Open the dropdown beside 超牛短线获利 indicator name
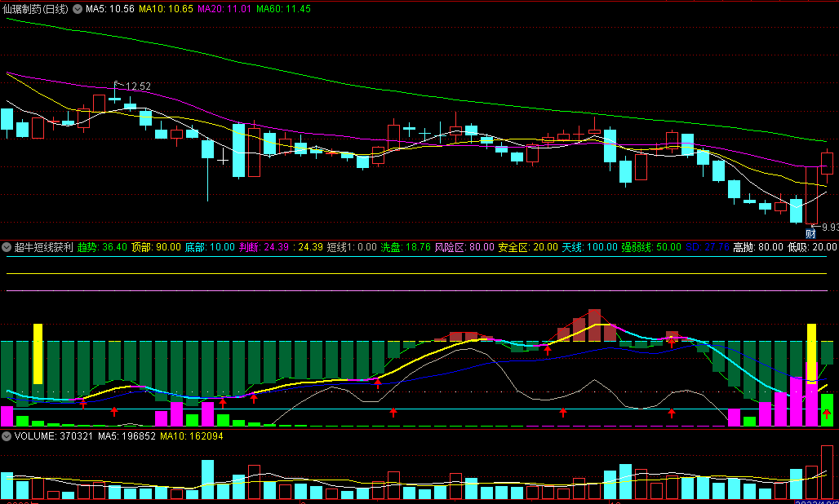 [x=7, y=247]
